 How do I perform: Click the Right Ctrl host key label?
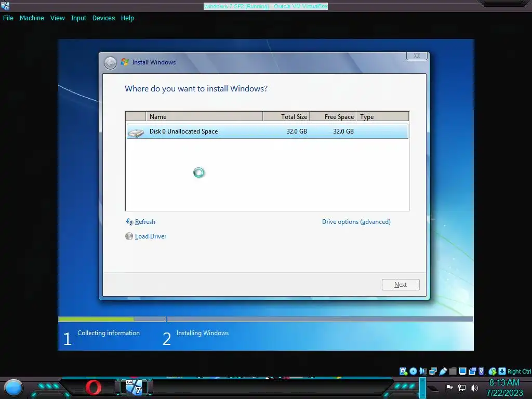pos(519,371)
